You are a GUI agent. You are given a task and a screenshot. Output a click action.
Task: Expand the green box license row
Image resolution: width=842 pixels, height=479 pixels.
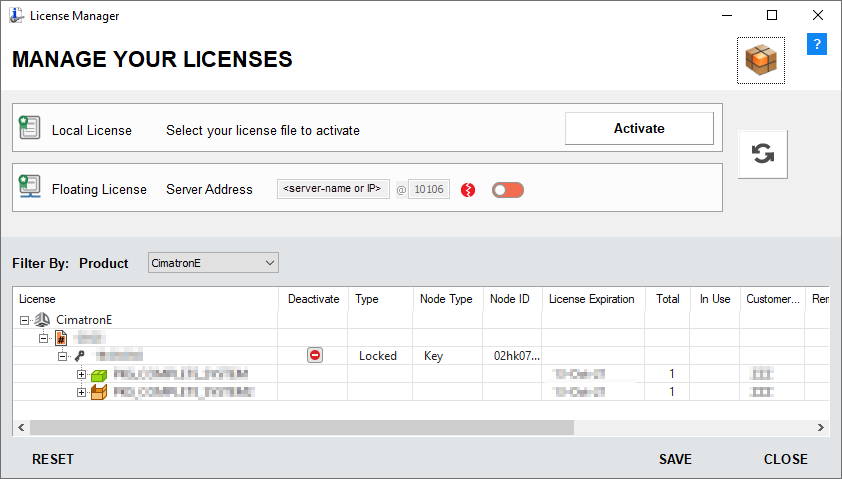[x=81, y=374]
